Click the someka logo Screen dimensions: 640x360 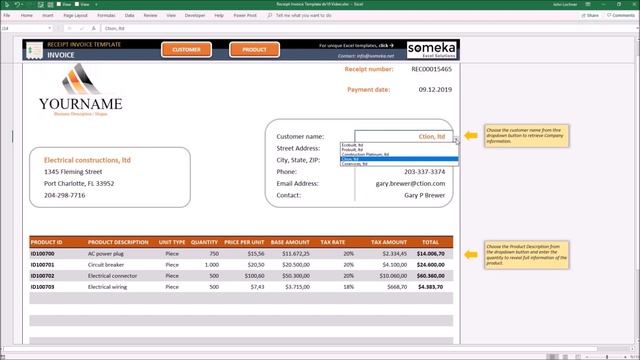point(432,50)
